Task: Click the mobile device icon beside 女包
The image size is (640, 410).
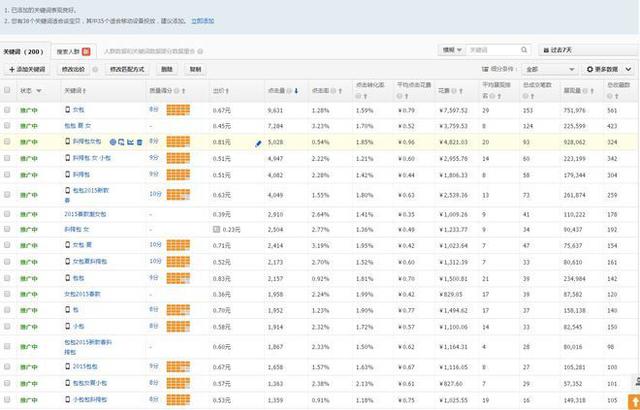Action: coord(68,109)
